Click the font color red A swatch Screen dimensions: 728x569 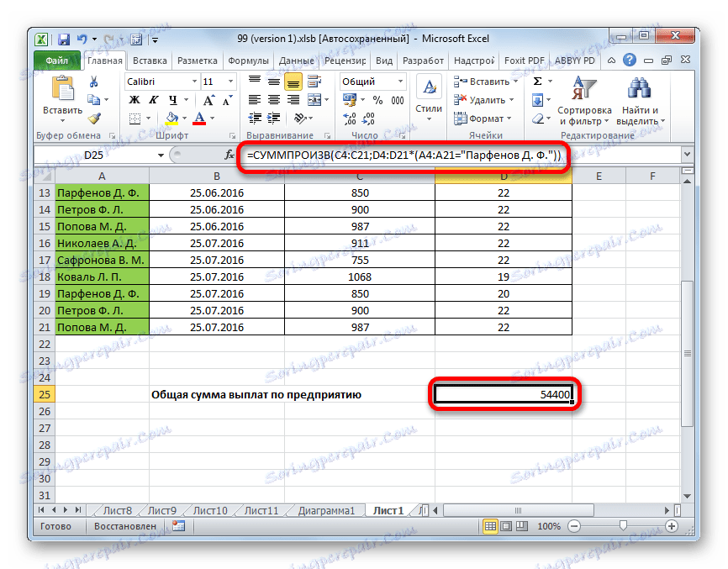coord(199,119)
